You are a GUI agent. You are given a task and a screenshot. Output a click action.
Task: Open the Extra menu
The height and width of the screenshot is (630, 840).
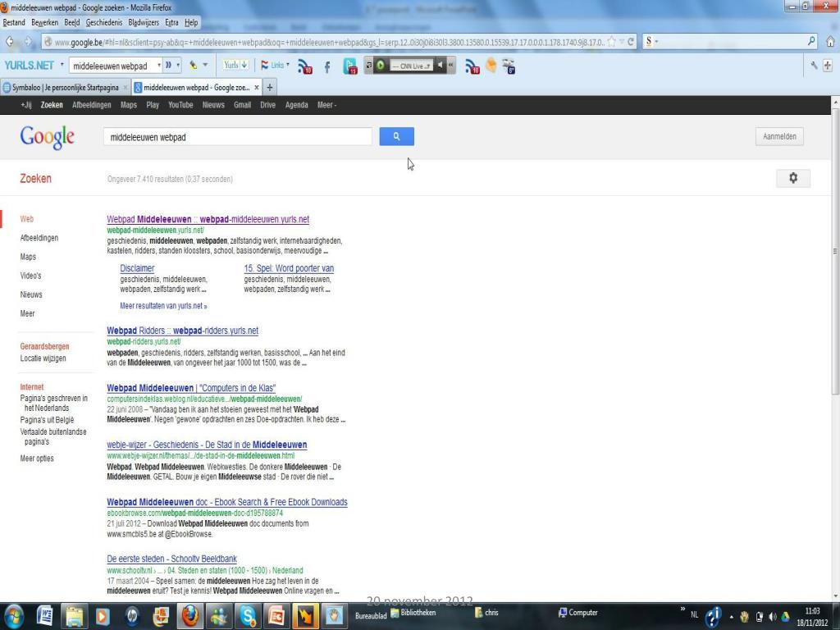(x=171, y=22)
